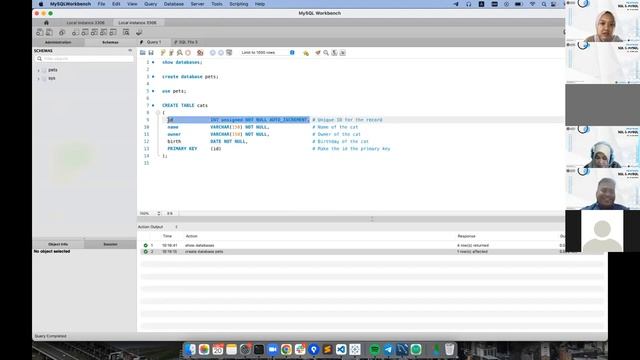640x360 pixels.
Task: Open the Scripting menu
Action: [239, 4]
